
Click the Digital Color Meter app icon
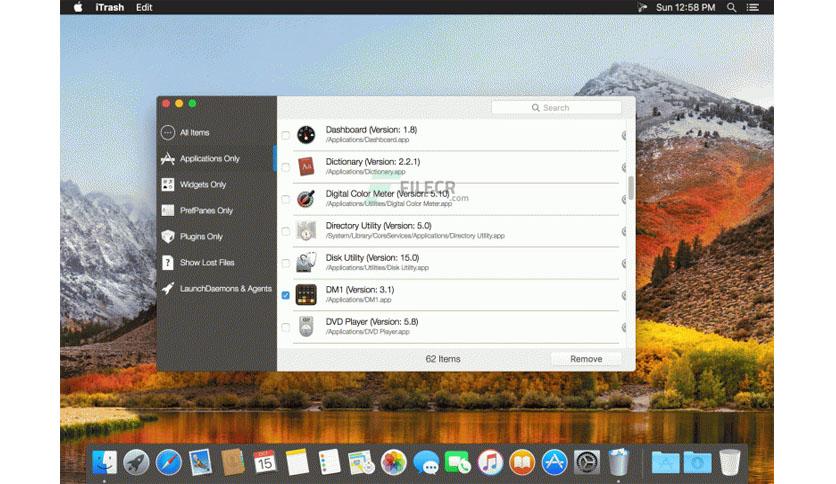[x=306, y=199]
